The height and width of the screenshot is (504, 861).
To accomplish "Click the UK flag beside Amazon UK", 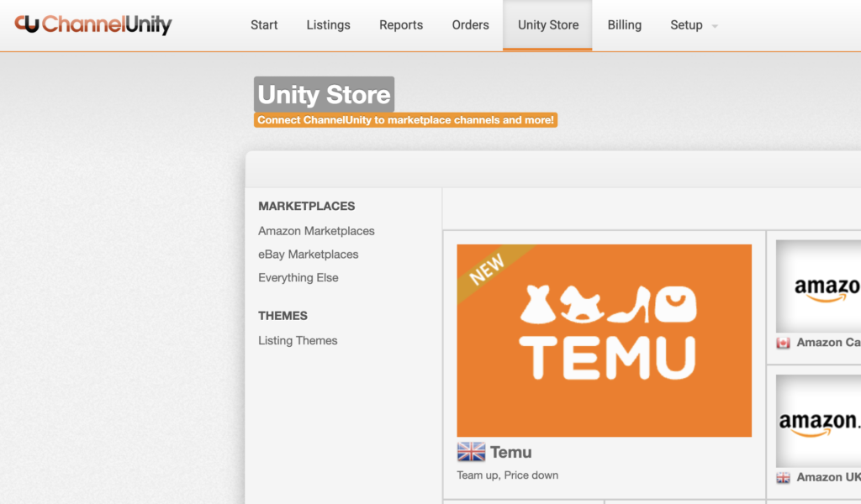I will (x=783, y=477).
